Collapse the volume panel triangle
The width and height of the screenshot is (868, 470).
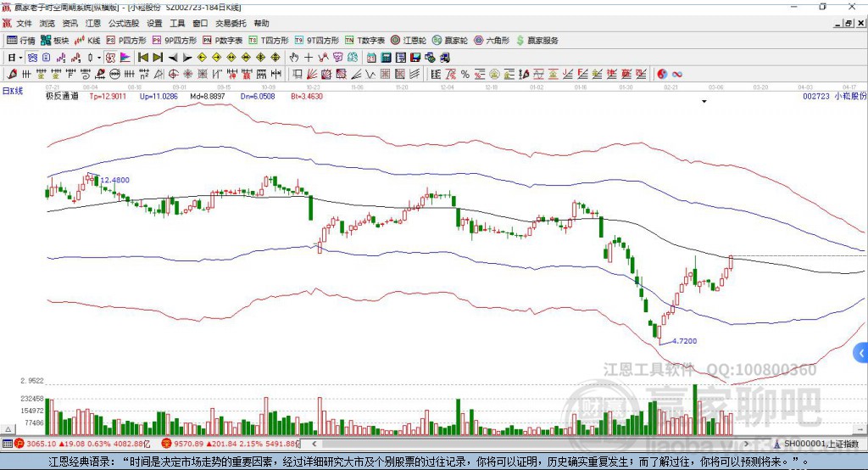click(8, 429)
